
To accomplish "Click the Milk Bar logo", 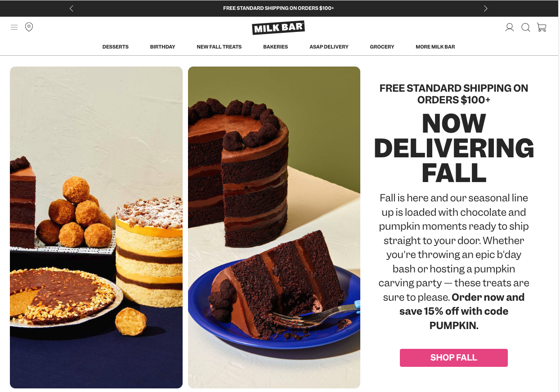I will [x=278, y=28].
